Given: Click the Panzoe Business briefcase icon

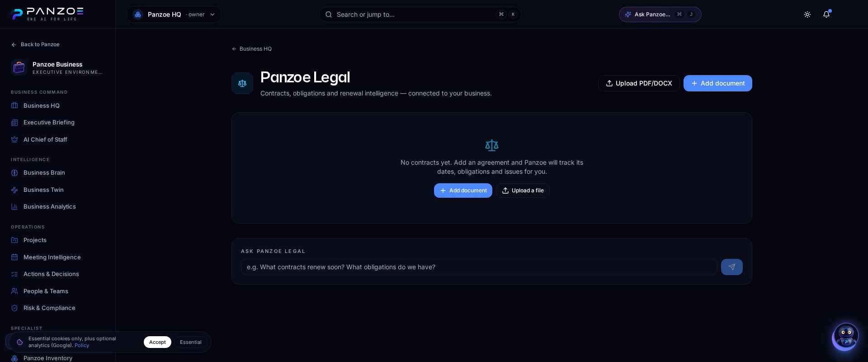Looking at the screenshot, I should 19,67.
